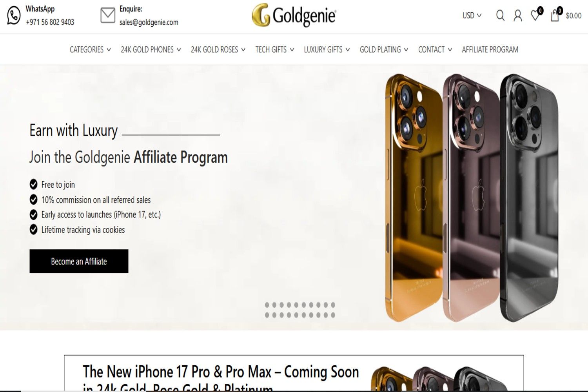Open the Tech Gifts menu

coord(275,50)
